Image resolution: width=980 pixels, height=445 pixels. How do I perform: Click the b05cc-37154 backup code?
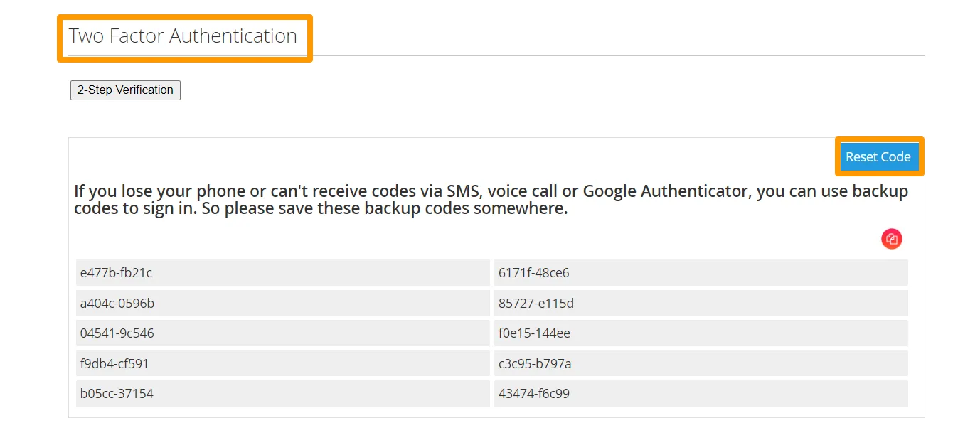click(117, 394)
